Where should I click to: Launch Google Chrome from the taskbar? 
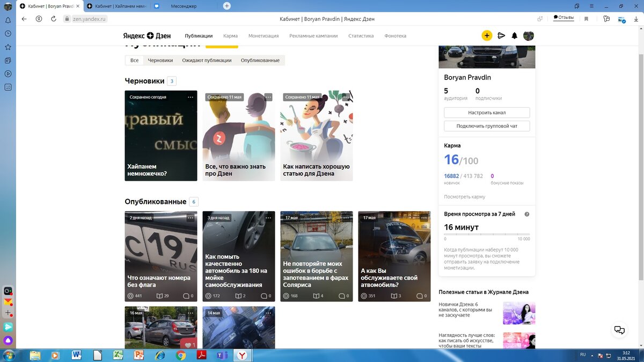point(181,355)
